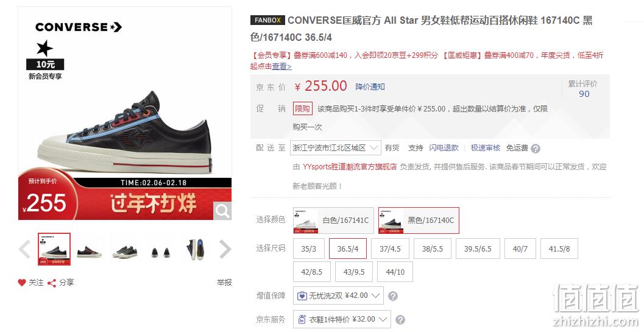Image resolution: width=644 pixels, height=332 pixels.
Task: Select the two-shoes top-view thumbnail
Action: click(x=161, y=249)
